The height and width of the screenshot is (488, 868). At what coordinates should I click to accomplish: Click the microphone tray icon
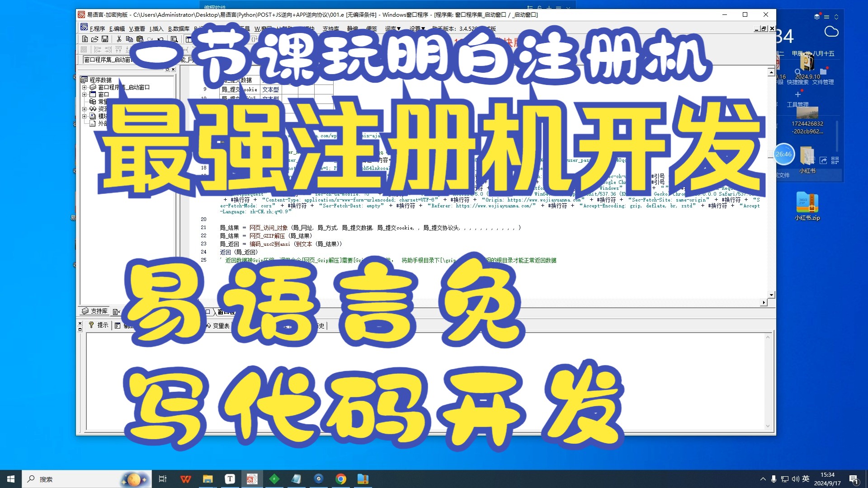pos(774,479)
